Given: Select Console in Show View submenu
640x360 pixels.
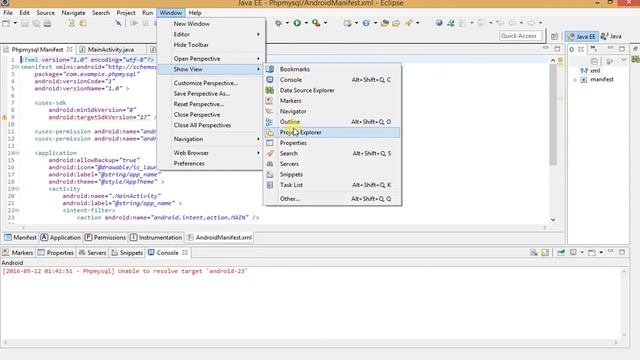Looking at the screenshot, I should tap(332, 80).
